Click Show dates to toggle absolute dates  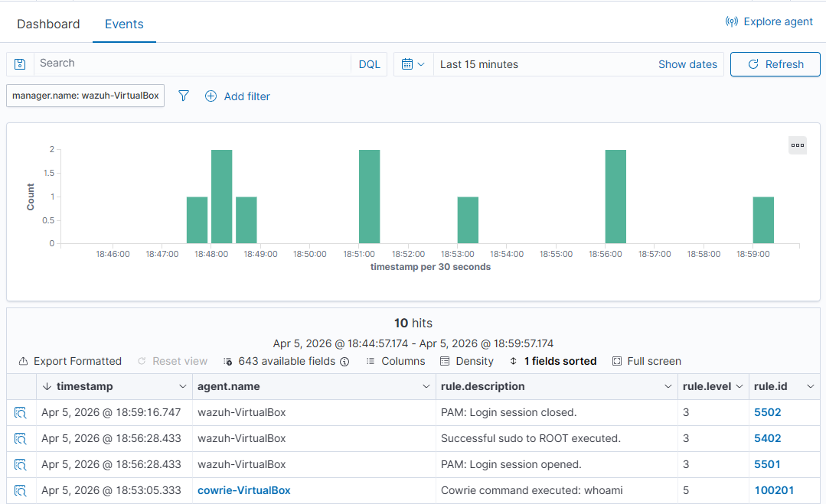click(x=687, y=63)
